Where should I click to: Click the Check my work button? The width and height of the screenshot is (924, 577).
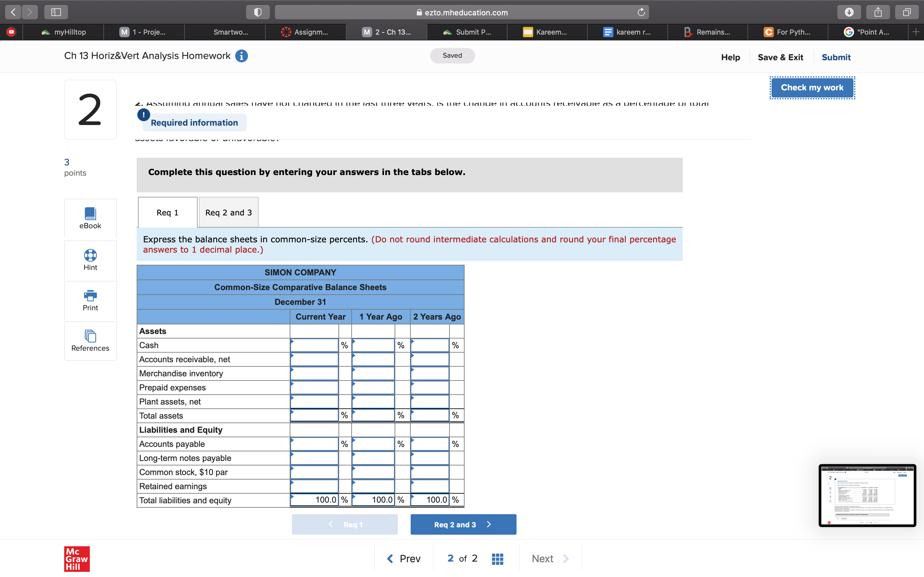(812, 88)
